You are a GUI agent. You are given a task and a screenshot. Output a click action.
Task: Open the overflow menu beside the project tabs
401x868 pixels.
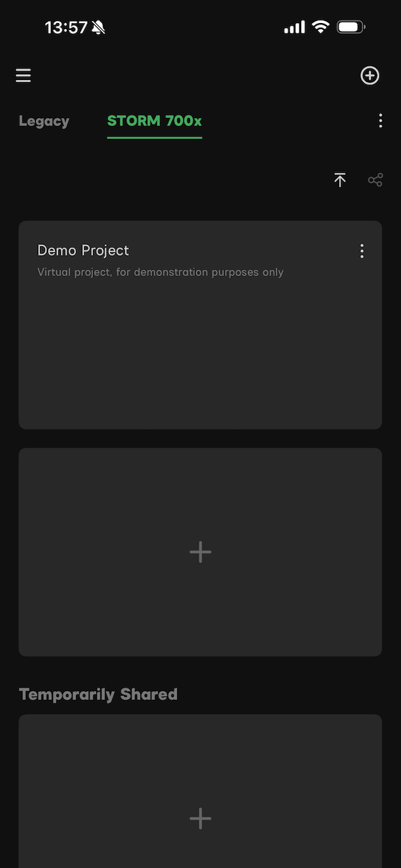(381, 120)
